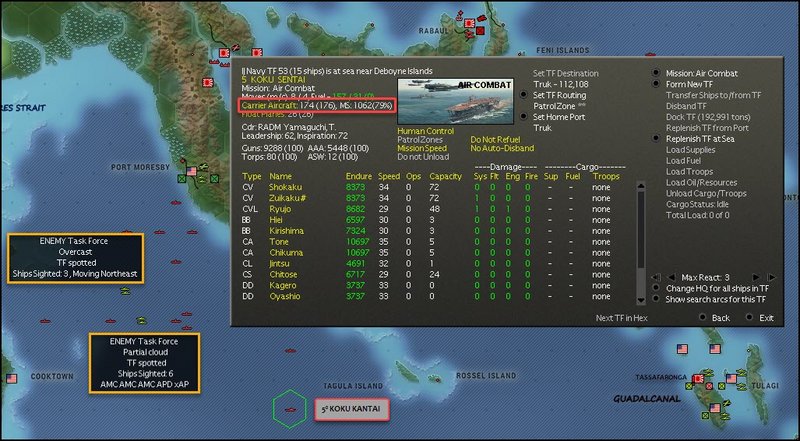Select green ship icon left of lower enemy TF box
Screen dimensions: 800x441
click(x=141, y=321)
